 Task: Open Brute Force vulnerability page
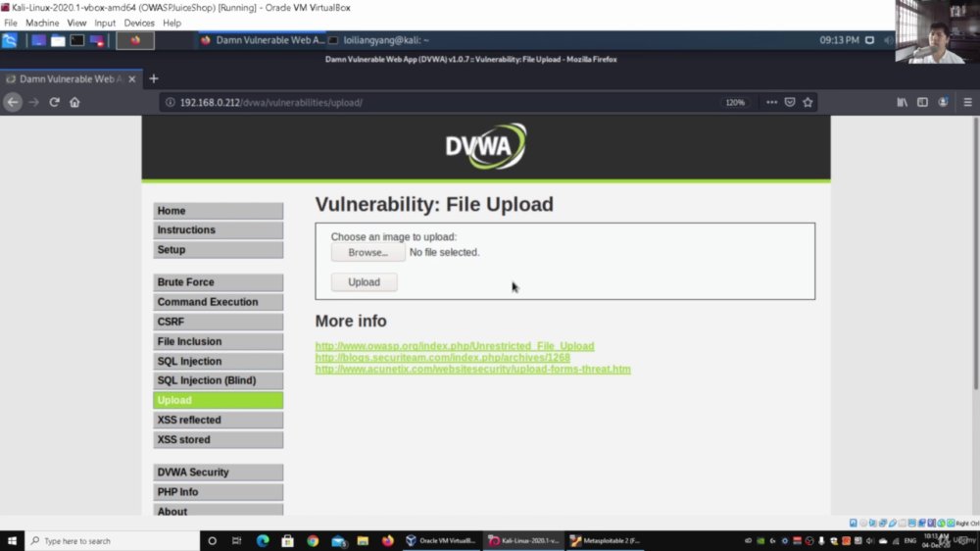219,282
